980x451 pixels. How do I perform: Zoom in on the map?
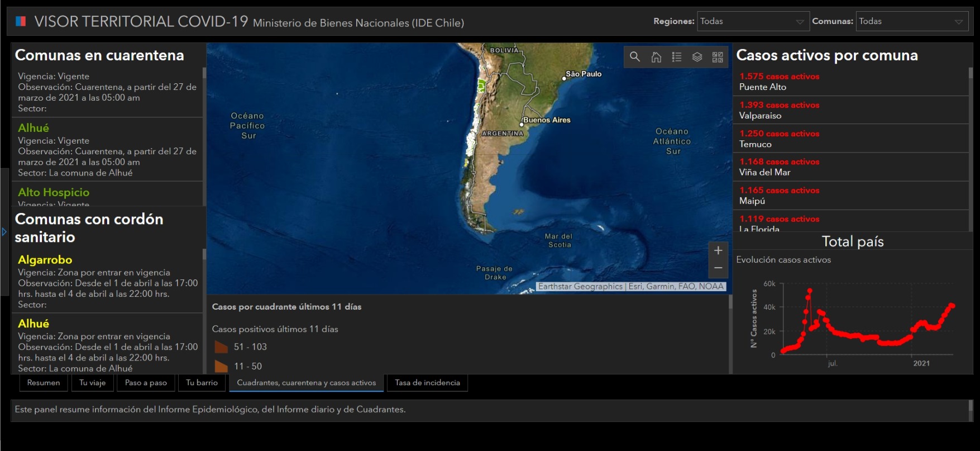tap(718, 250)
